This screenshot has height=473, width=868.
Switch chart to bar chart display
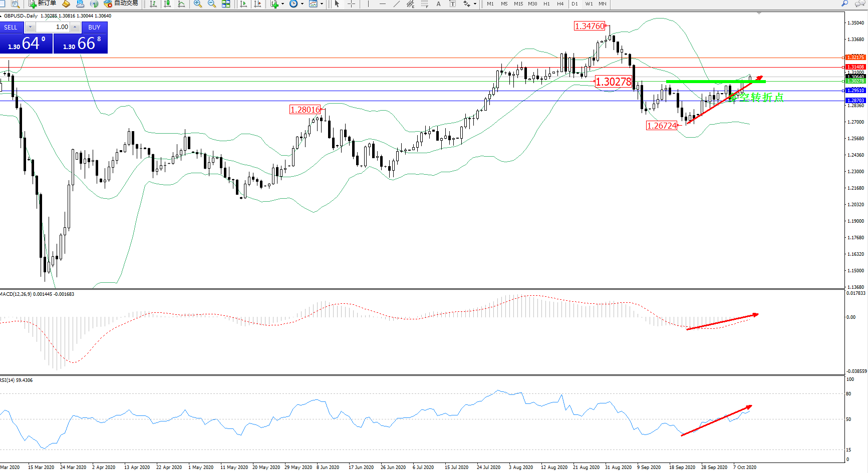153,4
